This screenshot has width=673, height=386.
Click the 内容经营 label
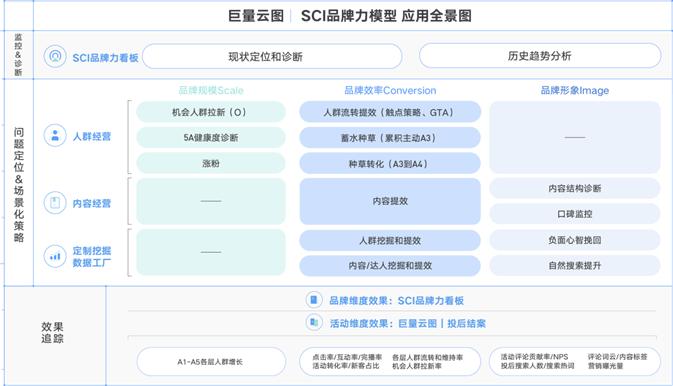point(92,203)
